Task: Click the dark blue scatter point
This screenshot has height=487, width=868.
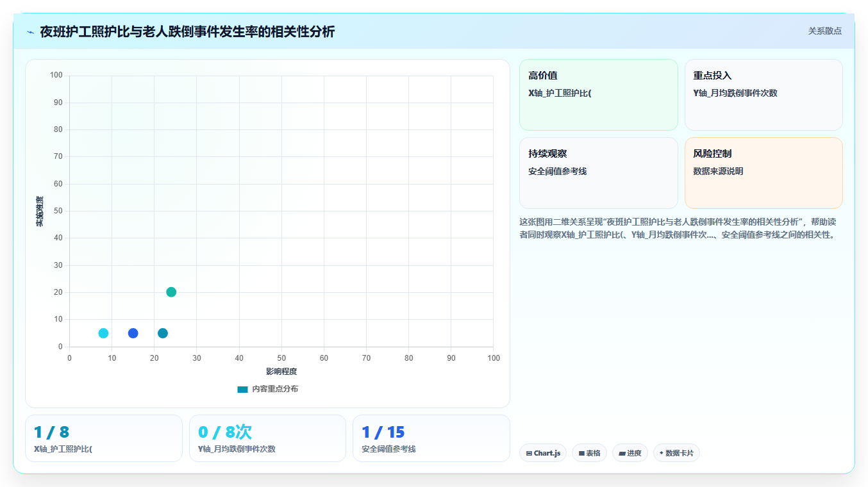Action: point(133,333)
